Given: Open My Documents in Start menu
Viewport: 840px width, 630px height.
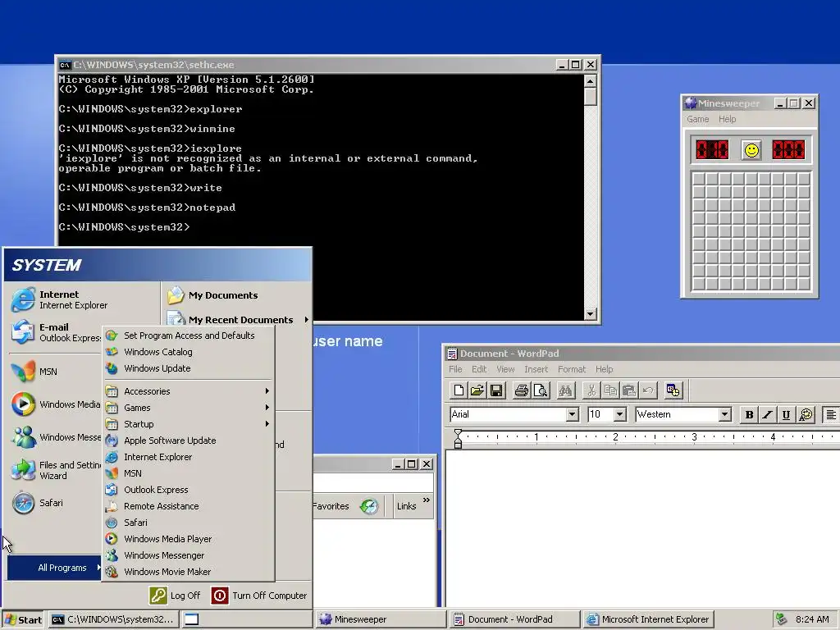Looking at the screenshot, I should point(237,295).
